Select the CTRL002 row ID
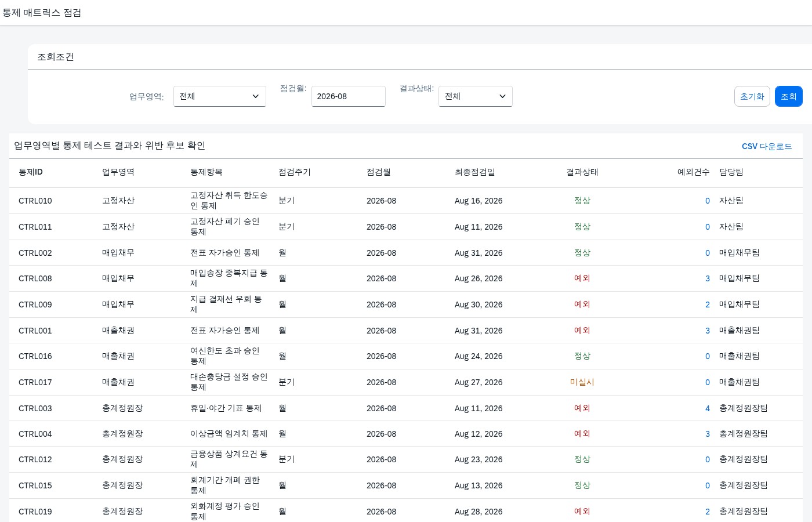The width and height of the screenshot is (812, 522). point(35,253)
